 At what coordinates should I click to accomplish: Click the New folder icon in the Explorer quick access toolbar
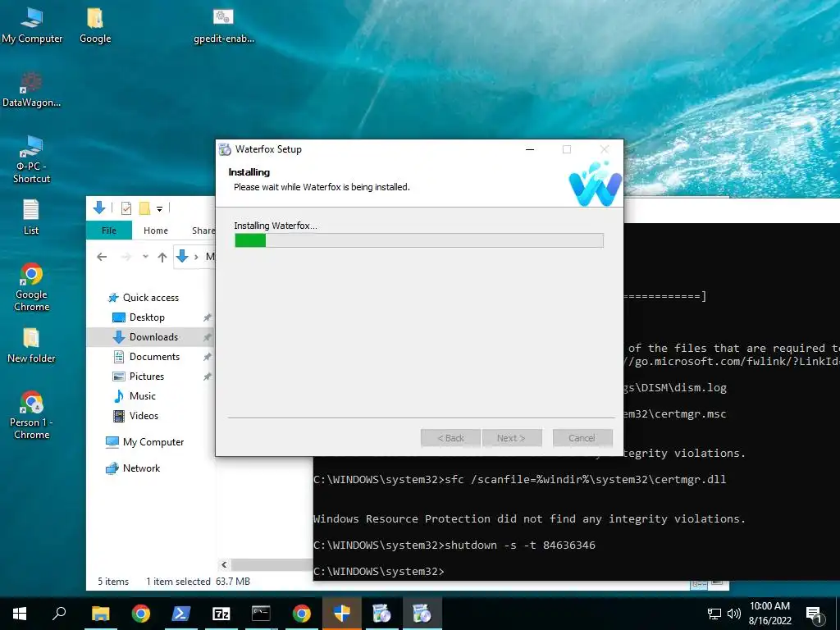click(x=144, y=208)
